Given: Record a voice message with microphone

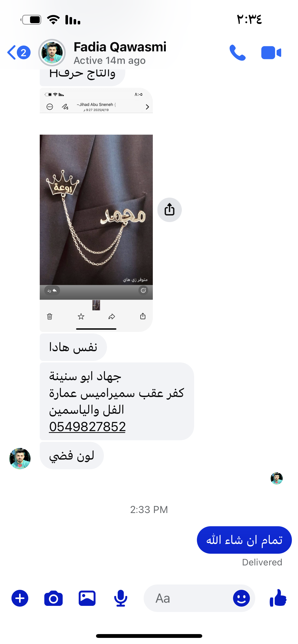Looking at the screenshot, I should coord(120,598).
